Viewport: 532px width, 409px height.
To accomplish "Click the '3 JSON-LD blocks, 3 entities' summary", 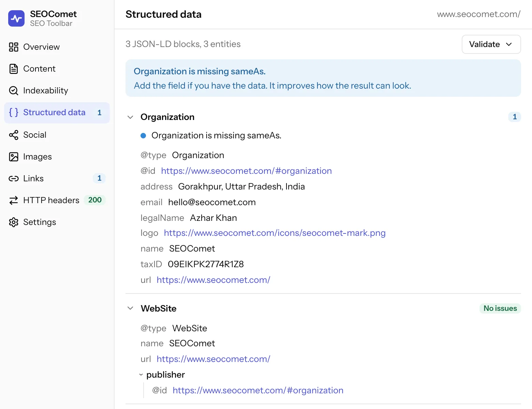I will point(183,44).
